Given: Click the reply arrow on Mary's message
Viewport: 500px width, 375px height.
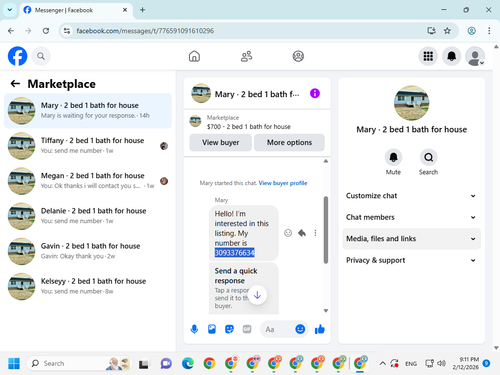Looking at the screenshot, I should 302,233.
